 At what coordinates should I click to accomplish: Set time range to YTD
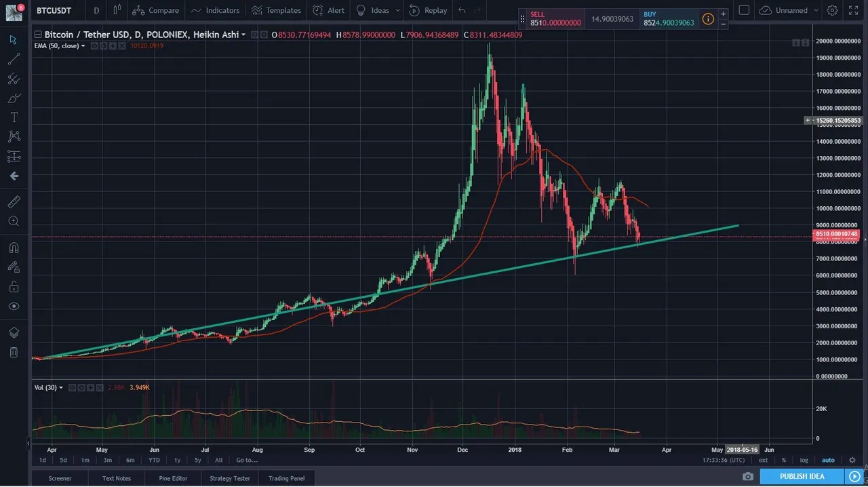point(154,460)
